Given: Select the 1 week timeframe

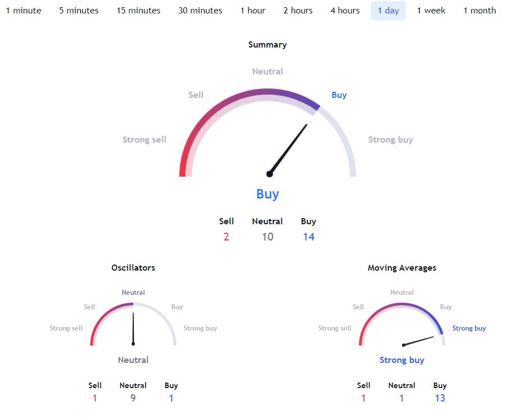Looking at the screenshot, I should pos(431,10).
